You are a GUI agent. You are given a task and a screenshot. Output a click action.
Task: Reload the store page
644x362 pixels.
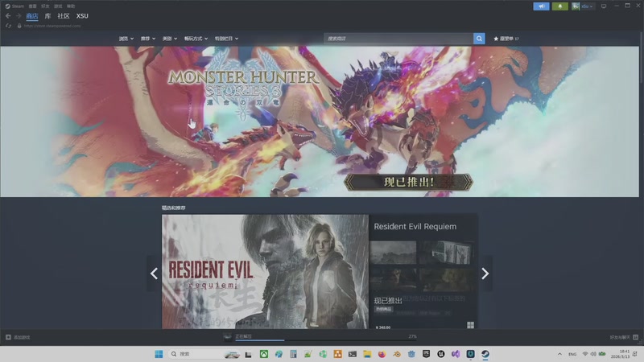click(8, 26)
